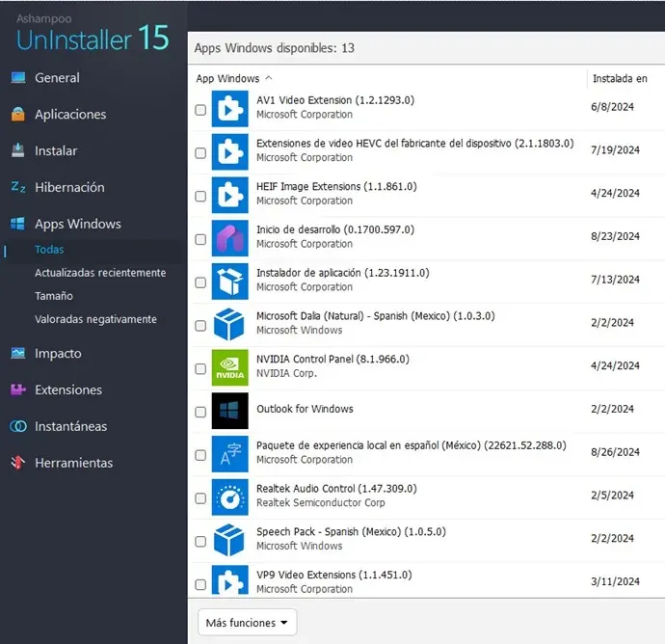Select Actualizadas recientemente filter
This screenshot has height=644, width=665.
100,273
